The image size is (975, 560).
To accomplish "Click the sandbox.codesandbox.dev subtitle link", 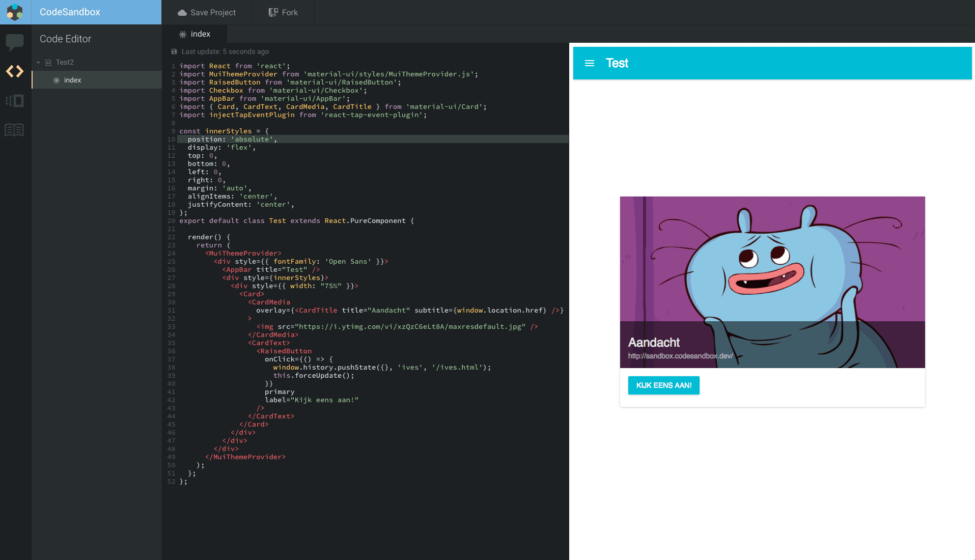I will (680, 356).
